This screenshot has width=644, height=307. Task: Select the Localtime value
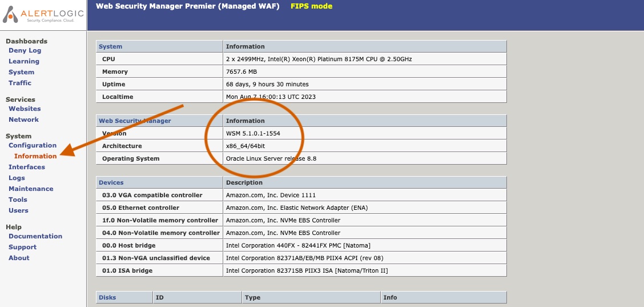point(271,97)
